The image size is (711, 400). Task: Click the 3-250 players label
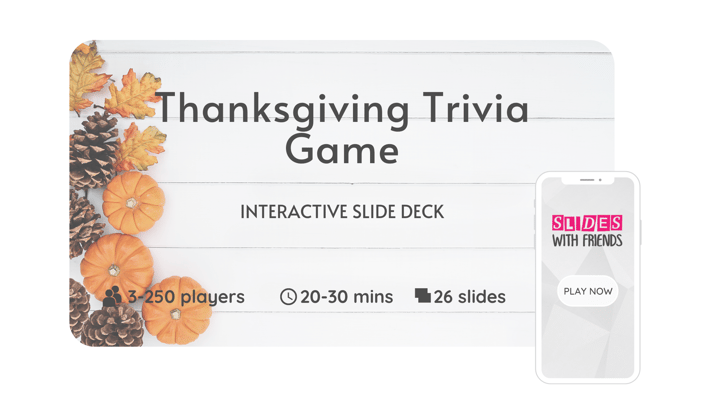coord(186,297)
